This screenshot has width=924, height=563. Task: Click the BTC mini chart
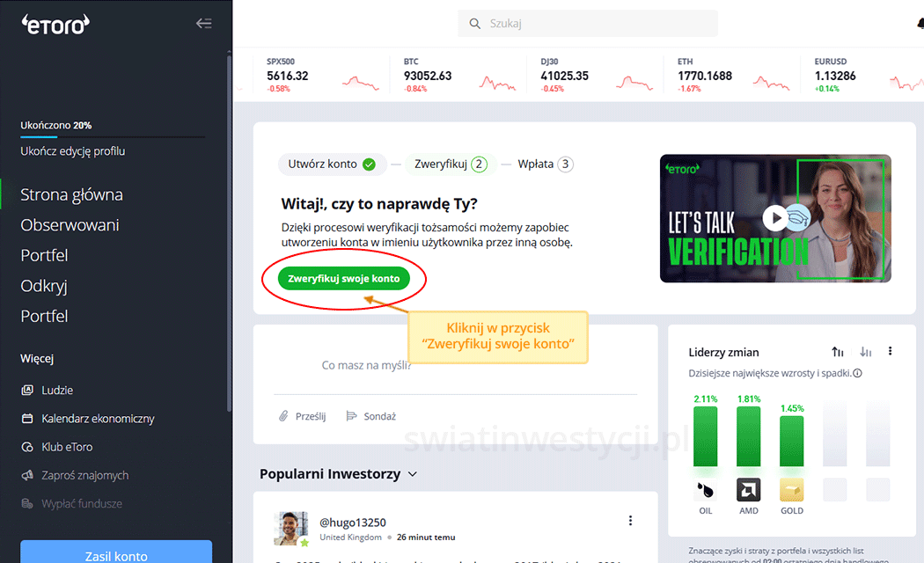pos(497,83)
